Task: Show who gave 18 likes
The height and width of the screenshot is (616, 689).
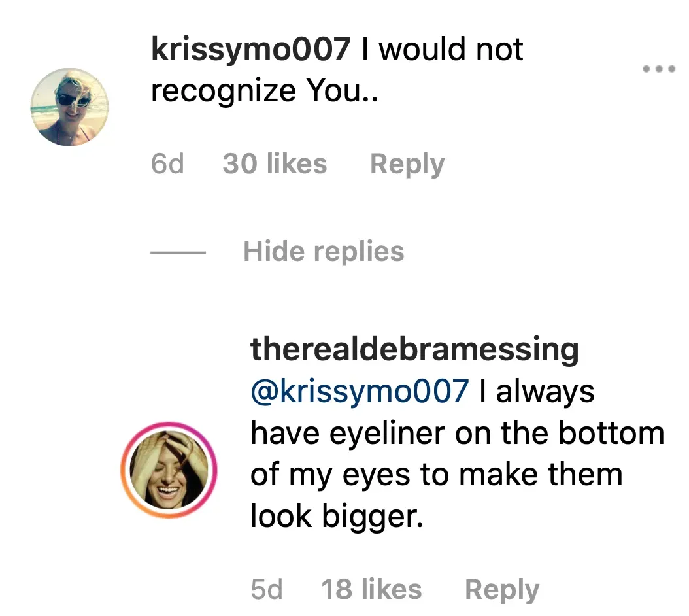Action: pyautogui.click(x=371, y=590)
